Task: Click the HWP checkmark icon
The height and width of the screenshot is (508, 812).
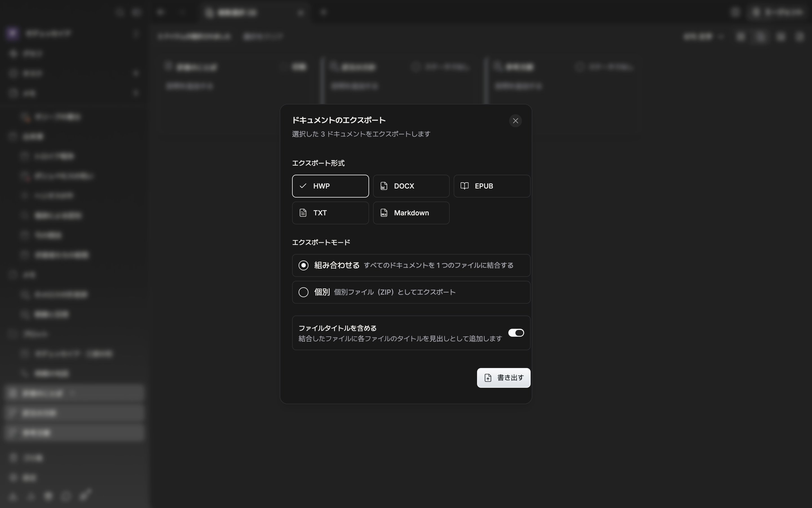Action: click(x=303, y=186)
